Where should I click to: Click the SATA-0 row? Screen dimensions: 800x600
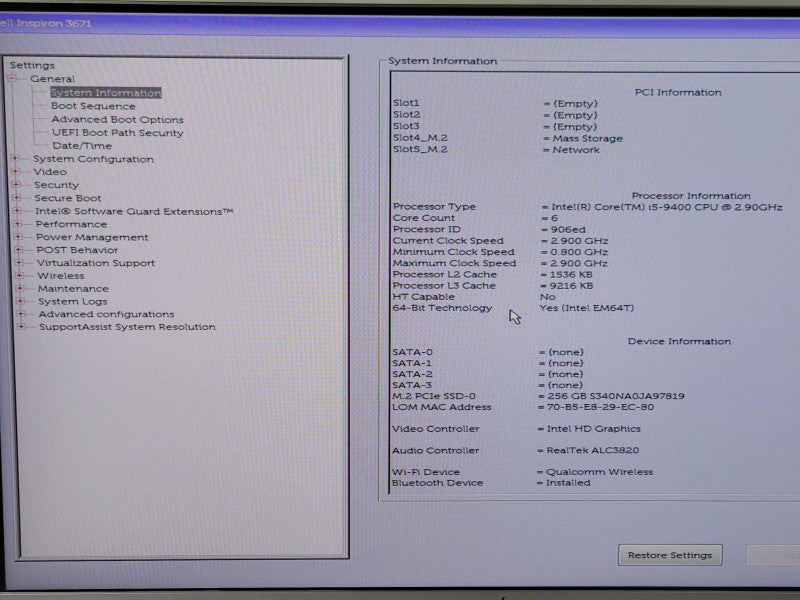(488, 352)
